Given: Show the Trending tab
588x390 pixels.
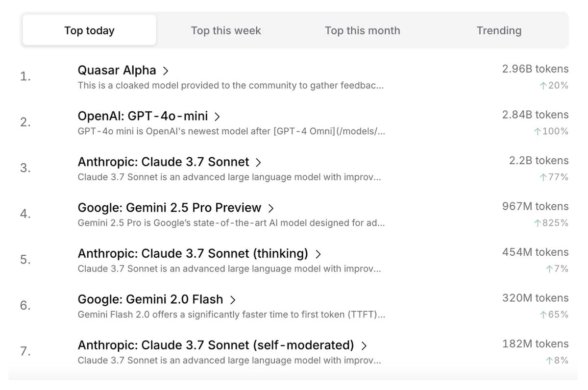Looking at the screenshot, I should click(x=499, y=30).
